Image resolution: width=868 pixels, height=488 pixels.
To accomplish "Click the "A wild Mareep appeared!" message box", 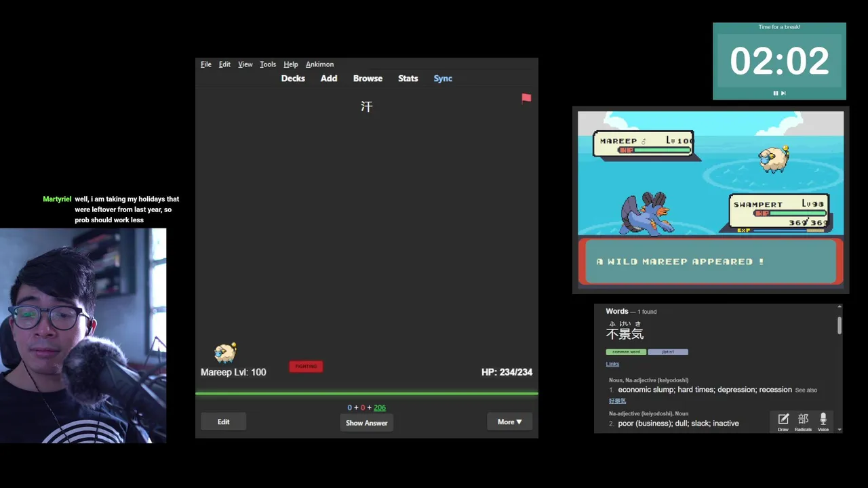I will (x=711, y=262).
